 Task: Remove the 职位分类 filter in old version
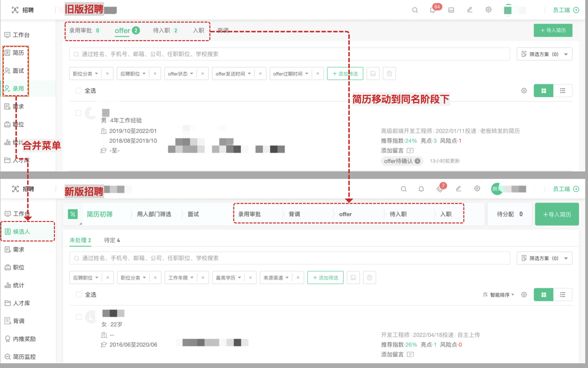[107, 74]
